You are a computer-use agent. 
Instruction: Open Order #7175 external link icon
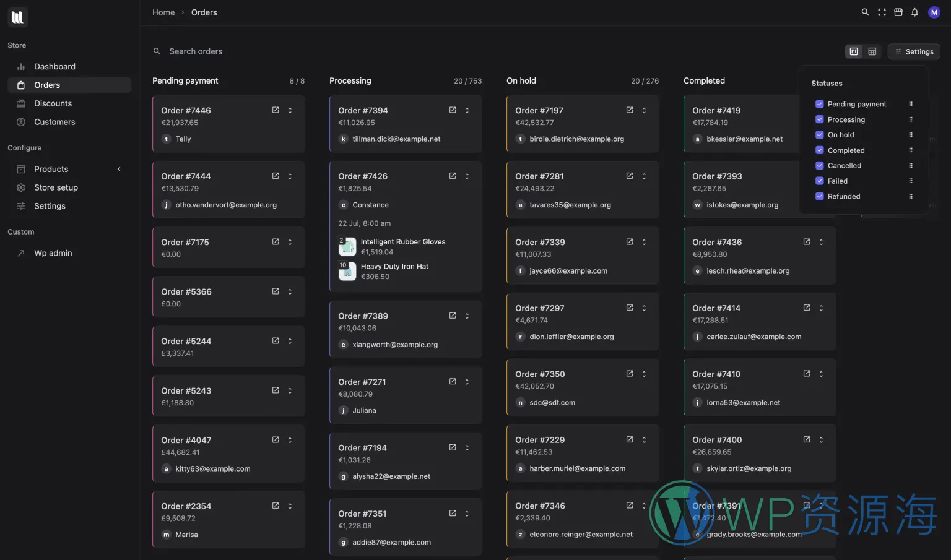point(276,242)
